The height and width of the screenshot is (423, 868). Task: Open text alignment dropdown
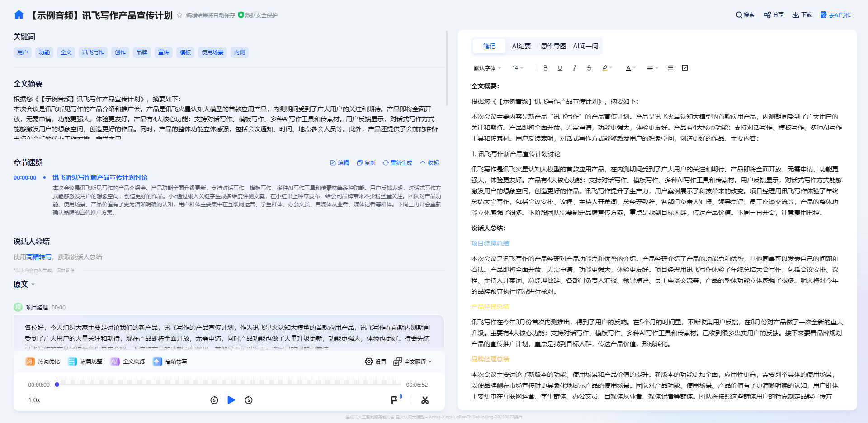pos(652,68)
